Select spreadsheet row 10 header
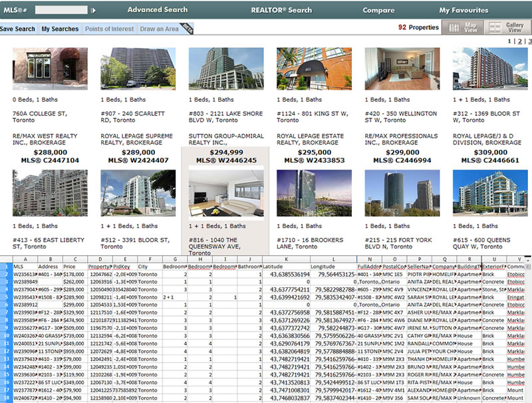Image resolution: width=532 pixels, height=403 pixels. [x=6, y=336]
